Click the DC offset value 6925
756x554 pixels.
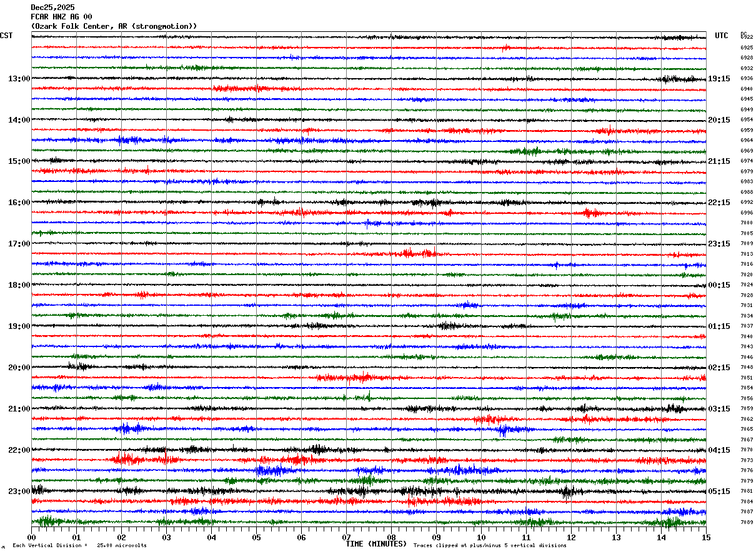pos(747,48)
